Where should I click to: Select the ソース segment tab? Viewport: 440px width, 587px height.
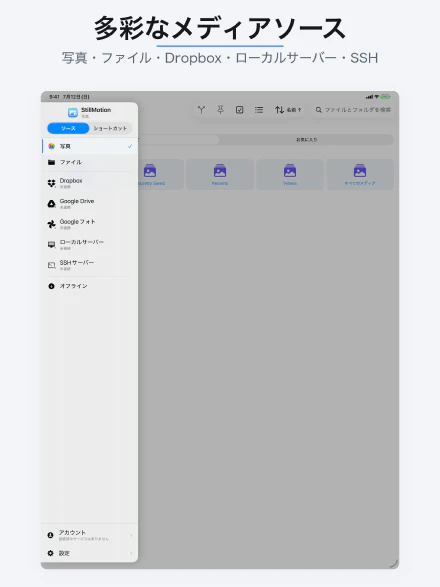click(x=68, y=128)
